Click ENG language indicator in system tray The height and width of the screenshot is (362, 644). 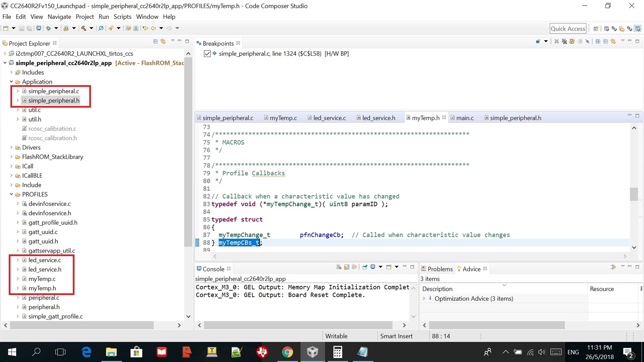[x=573, y=352]
